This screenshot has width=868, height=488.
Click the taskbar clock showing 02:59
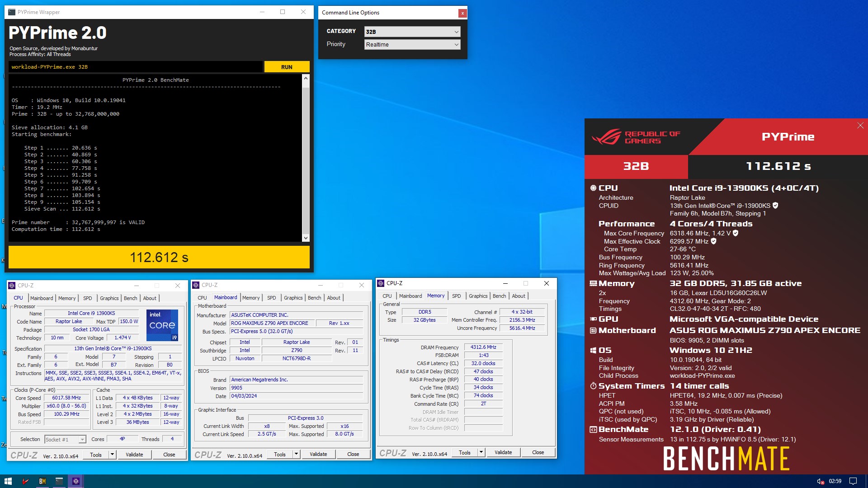click(835, 481)
